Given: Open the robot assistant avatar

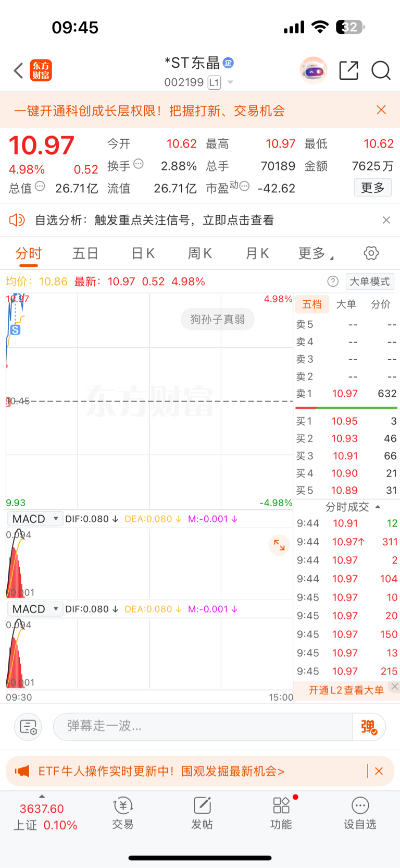Looking at the screenshot, I should [x=313, y=70].
